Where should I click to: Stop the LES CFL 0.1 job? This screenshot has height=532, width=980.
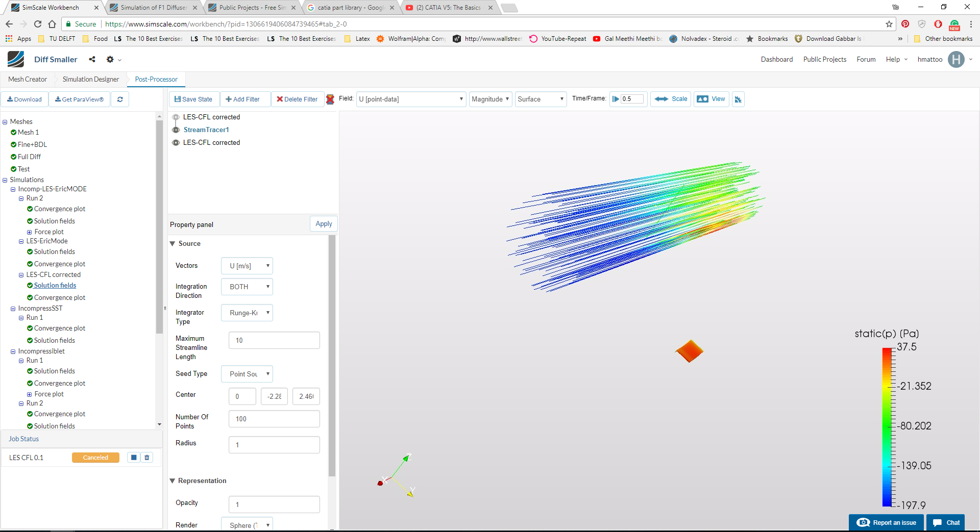pos(134,458)
